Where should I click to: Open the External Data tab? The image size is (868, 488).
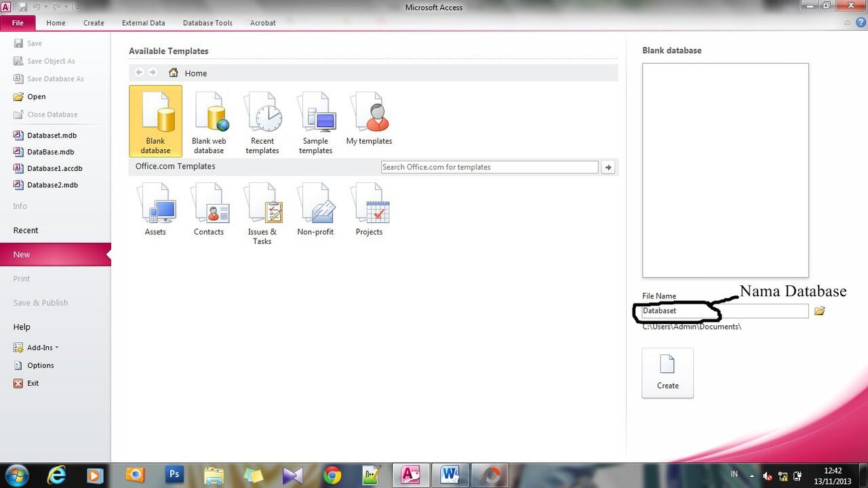[143, 22]
